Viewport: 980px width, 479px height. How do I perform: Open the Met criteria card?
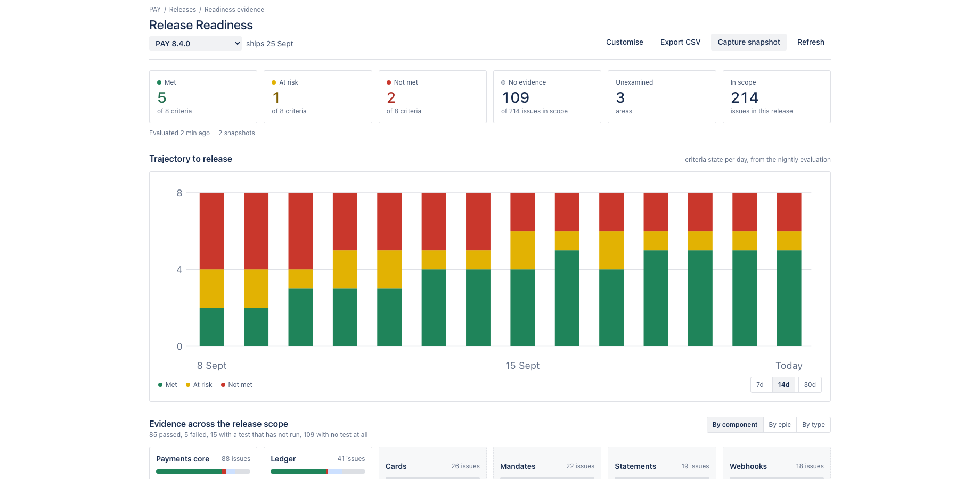203,97
